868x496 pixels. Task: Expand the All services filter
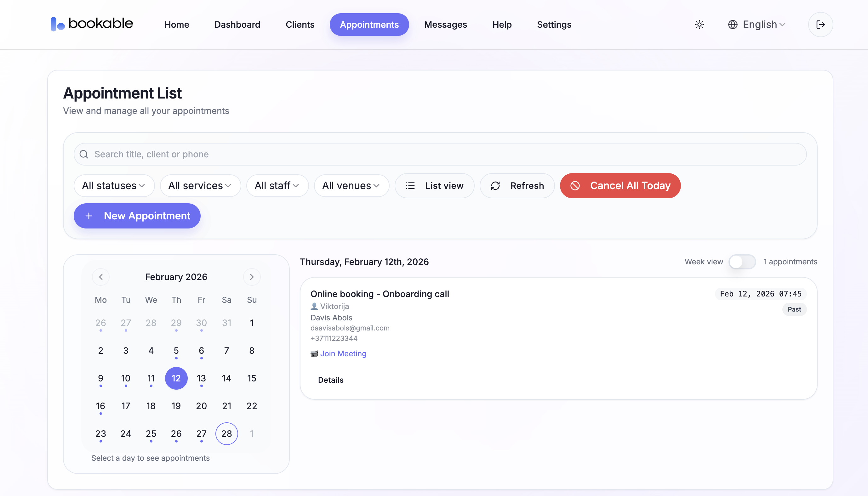coord(200,186)
